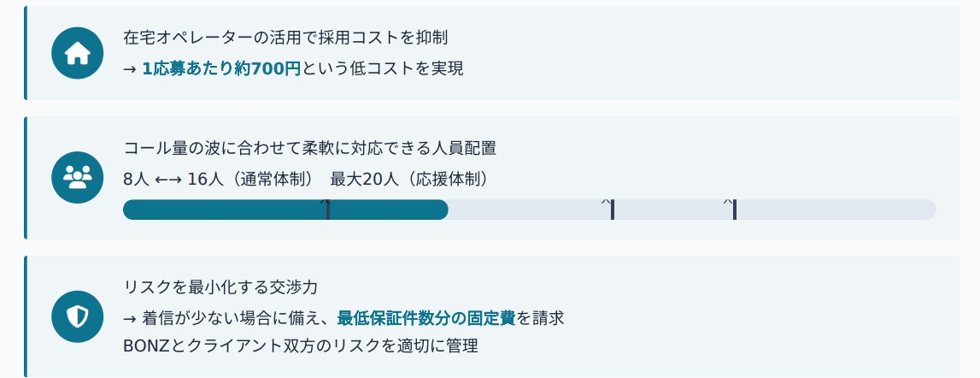Click the home icon for 在宅オペレーター
Viewport: 980px width, 378px height.
(x=78, y=53)
